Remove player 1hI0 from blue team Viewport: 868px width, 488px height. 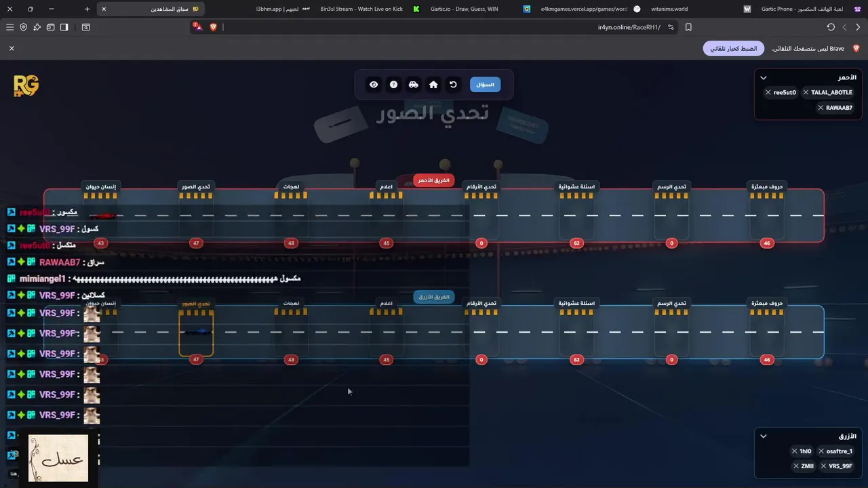pos(795,451)
